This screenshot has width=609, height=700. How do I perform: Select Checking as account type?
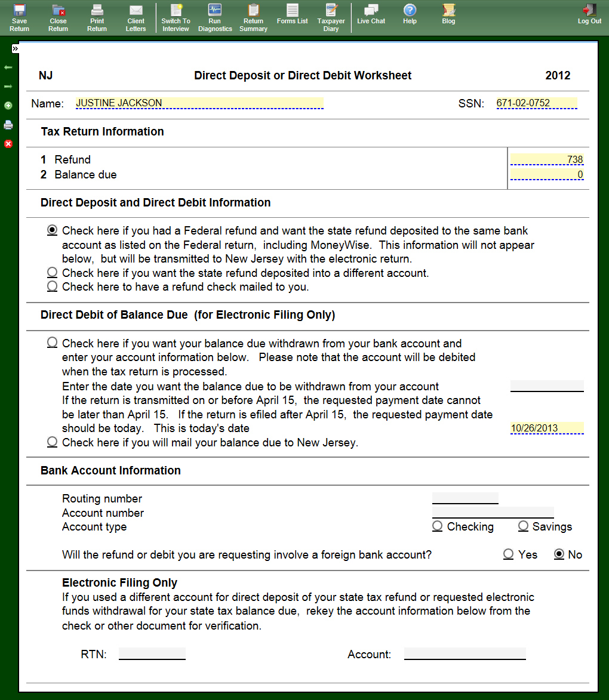click(x=438, y=526)
